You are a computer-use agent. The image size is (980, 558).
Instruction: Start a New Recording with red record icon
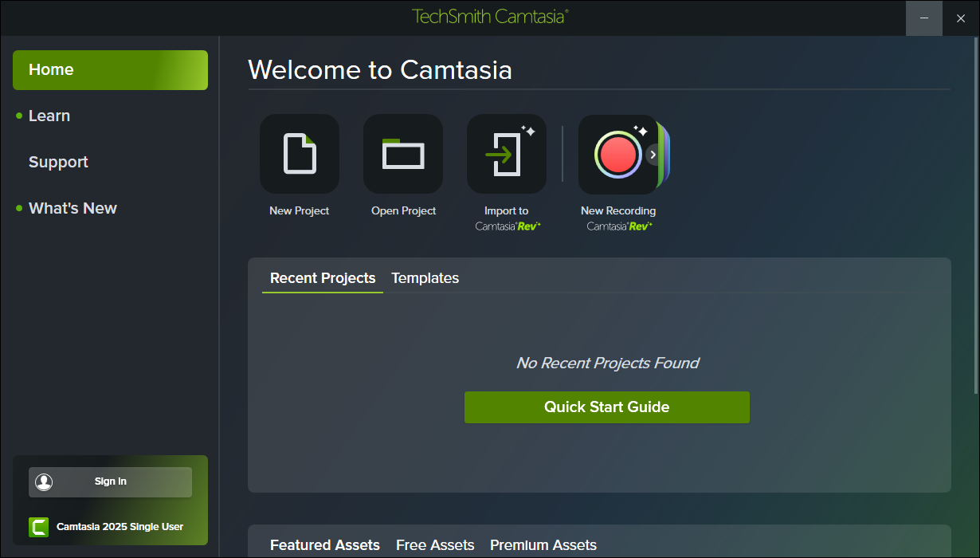point(617,154)
